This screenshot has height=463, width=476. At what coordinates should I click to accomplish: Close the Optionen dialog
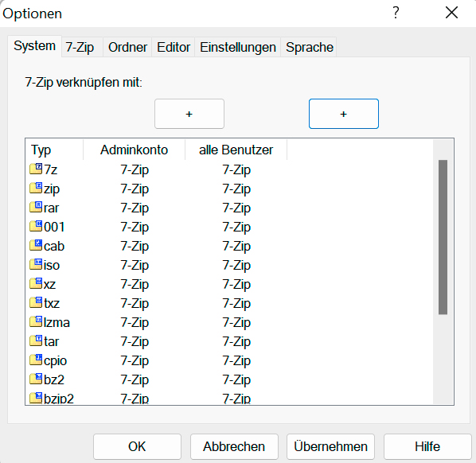click(451, 13)
